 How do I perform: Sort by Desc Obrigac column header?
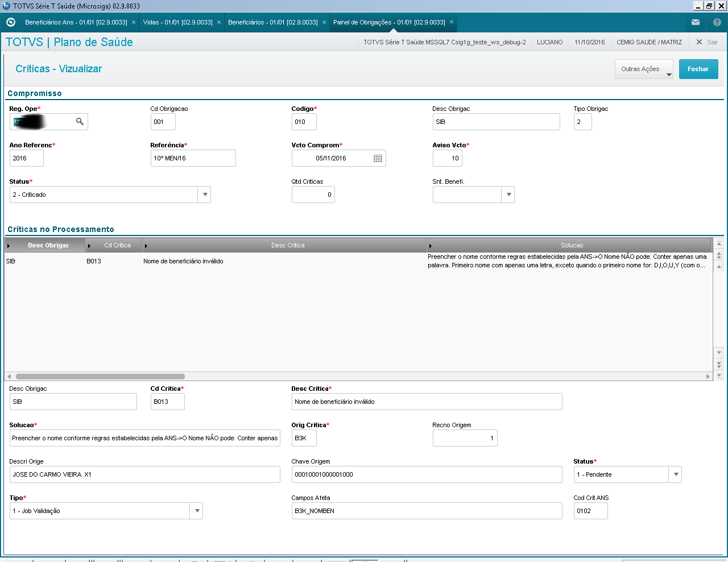coord(45,245)
